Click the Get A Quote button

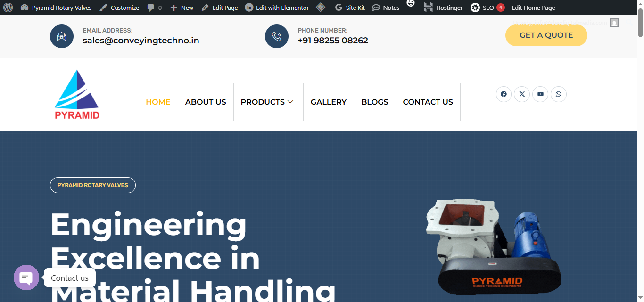[546, 35]
